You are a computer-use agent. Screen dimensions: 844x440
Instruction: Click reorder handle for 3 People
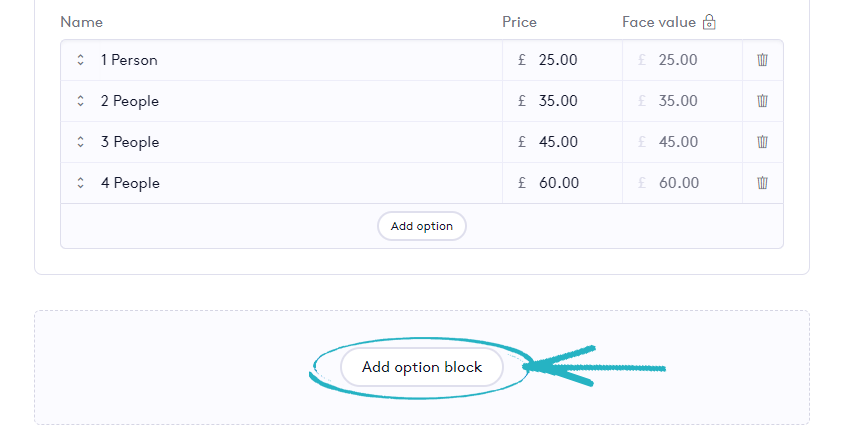coord(80,142)
